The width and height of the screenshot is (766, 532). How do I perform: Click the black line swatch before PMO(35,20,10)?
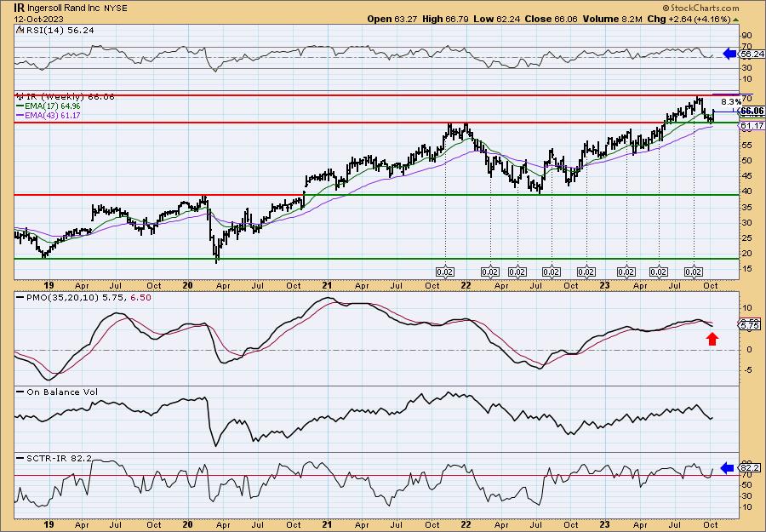(20, 297)
